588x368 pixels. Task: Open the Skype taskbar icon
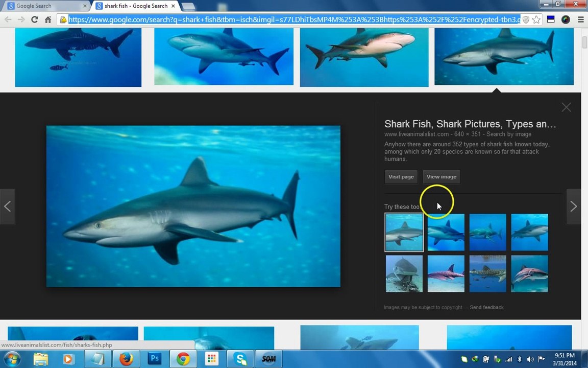tap(240, 359)
